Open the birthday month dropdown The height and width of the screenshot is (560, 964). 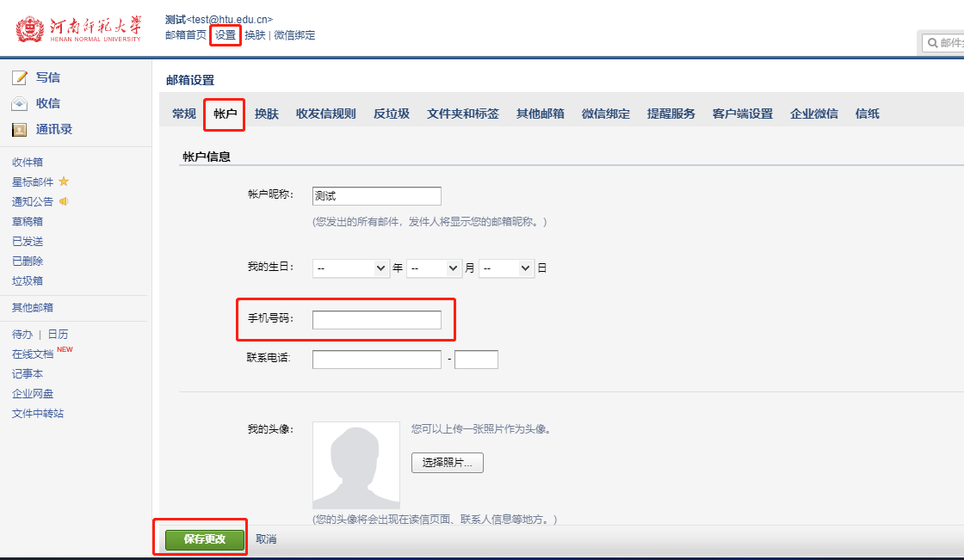[x=434, y=268]
